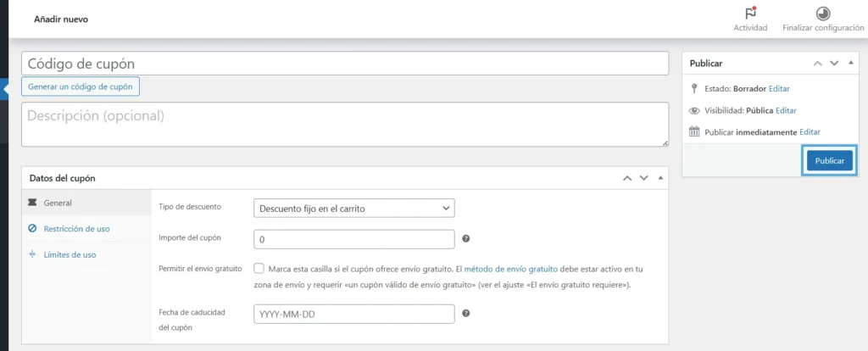
Task: Click the Finalizar configuración progress icon
Action: 823,14
